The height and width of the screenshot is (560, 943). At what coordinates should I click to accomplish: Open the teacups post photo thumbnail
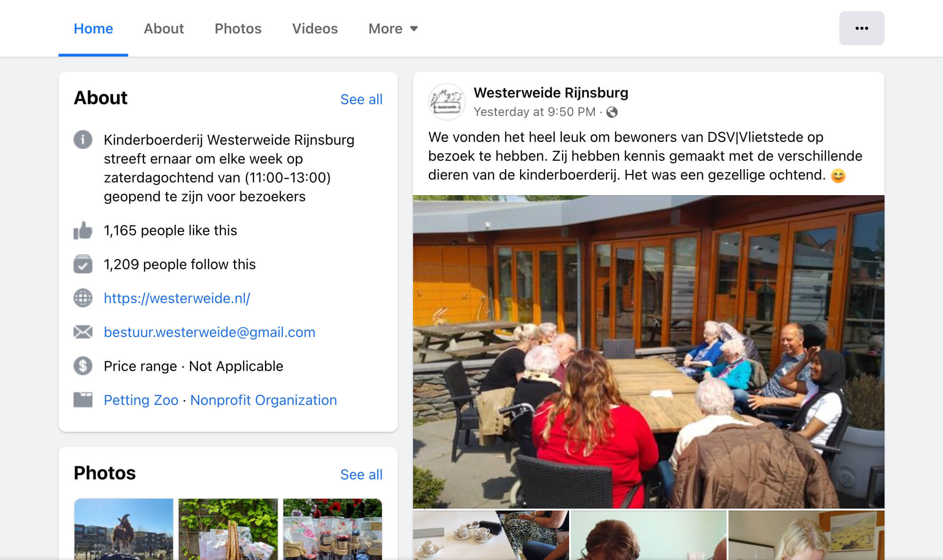point(491,535)
